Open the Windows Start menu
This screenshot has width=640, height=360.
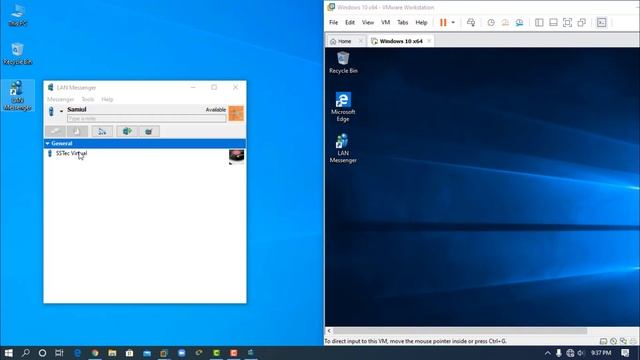[x=9, y=353]
